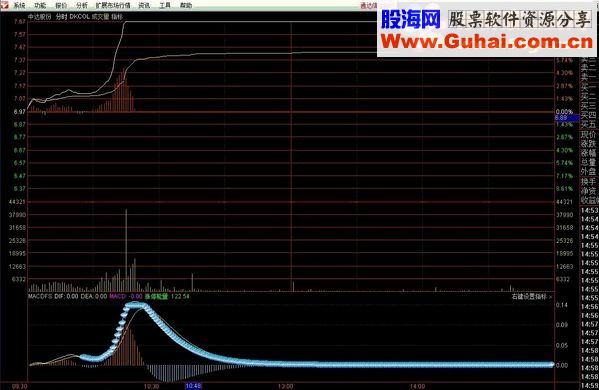Click the MACD peak of blue dotted curve
The image size is (599, 390).
(136, 305)
